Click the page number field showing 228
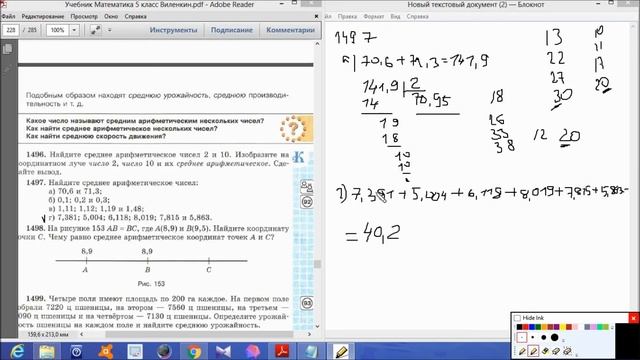The image size is (640, 360). click(11, 30)
